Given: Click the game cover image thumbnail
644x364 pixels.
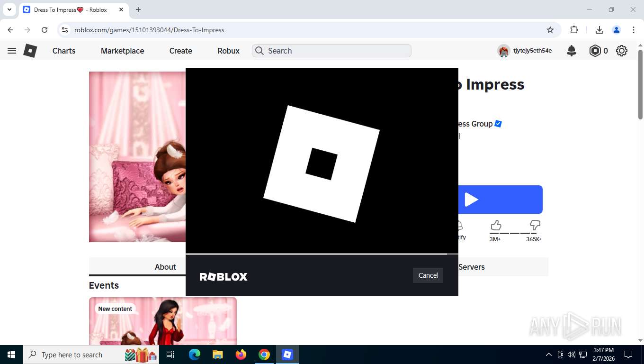Looking at the screenshot, I should click(137, 157).
